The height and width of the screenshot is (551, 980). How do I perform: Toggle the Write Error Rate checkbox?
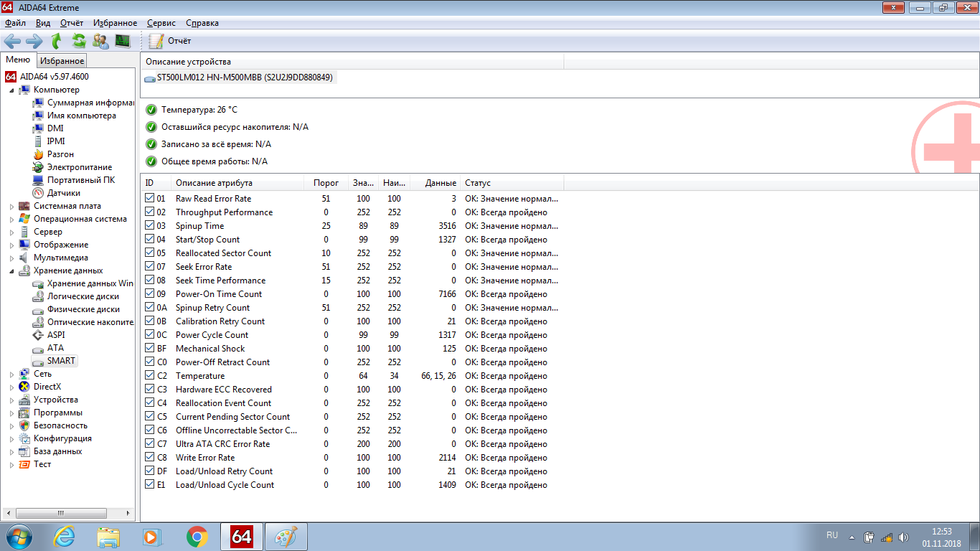pos(149,457)
